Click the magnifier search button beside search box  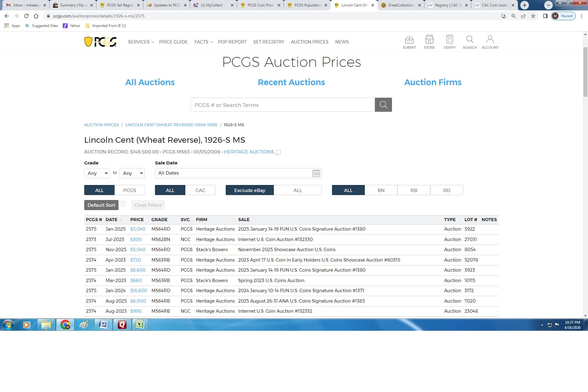pos(383,105)
